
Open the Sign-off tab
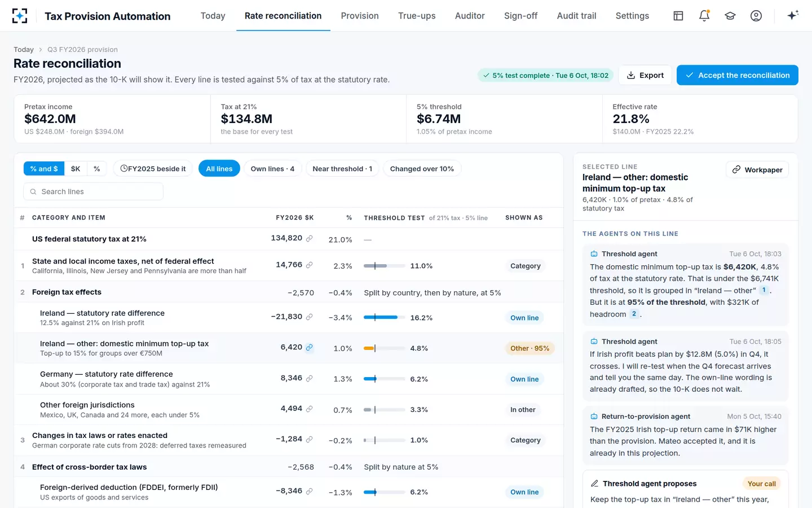point(520,16)
